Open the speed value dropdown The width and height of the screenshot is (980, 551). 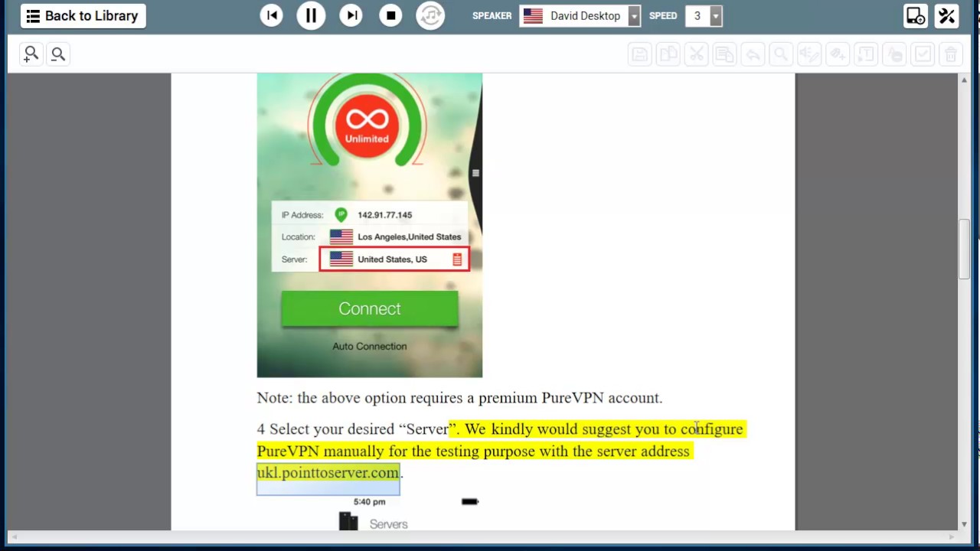pyautogui.click(x=715, y=16)
